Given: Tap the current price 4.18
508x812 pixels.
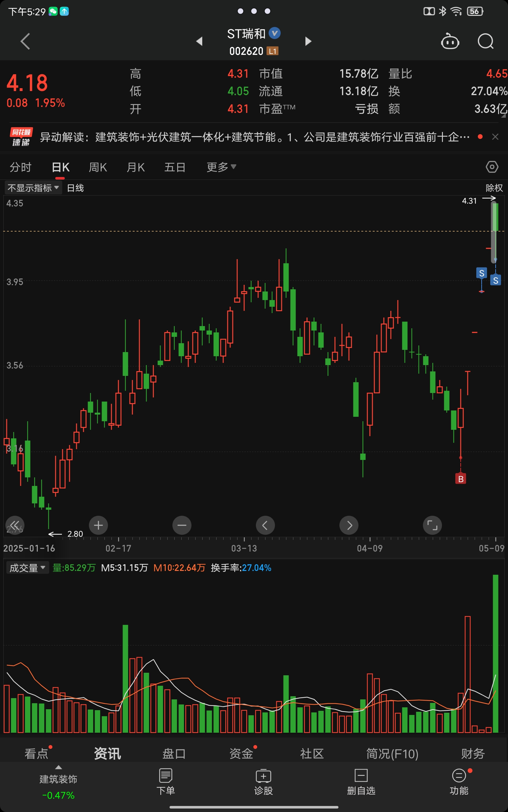Looking at the screenshot, I should click(27, 83).
